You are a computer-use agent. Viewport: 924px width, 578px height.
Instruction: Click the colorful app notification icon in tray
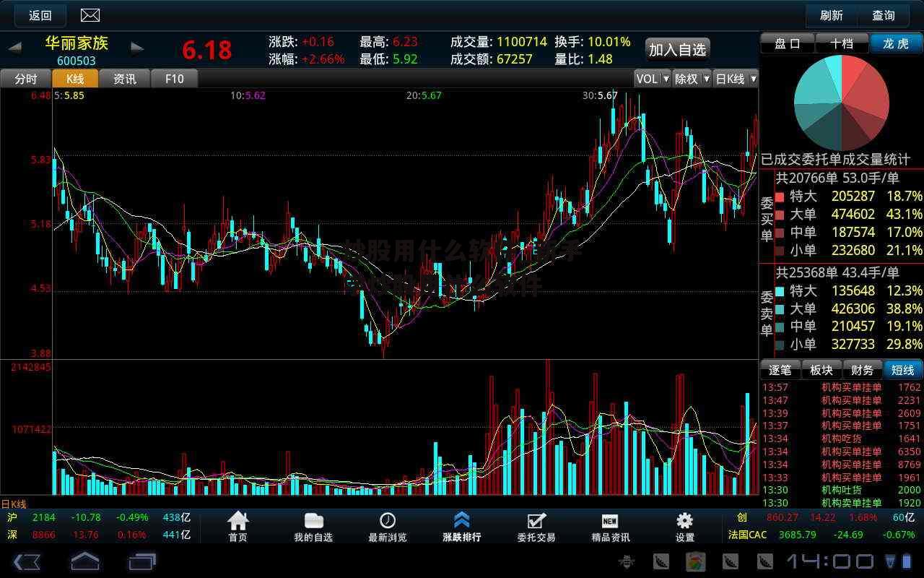pyautogui.click(x=695, y=561)
